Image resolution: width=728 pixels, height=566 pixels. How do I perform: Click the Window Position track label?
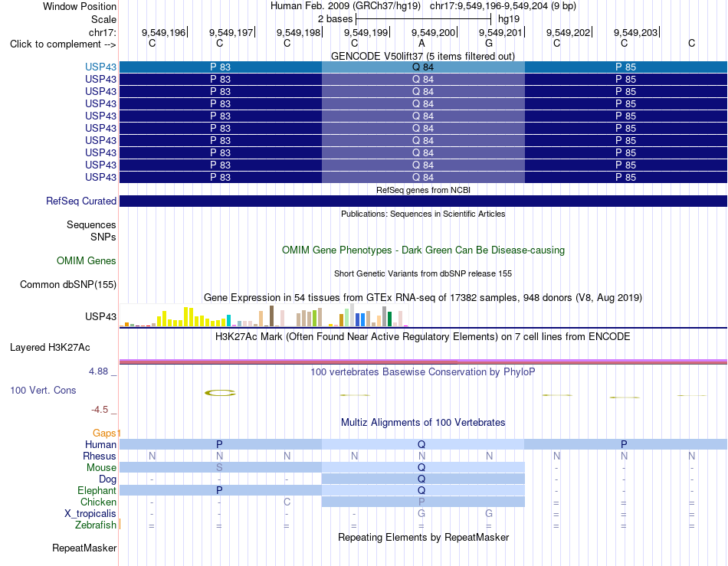80,6
